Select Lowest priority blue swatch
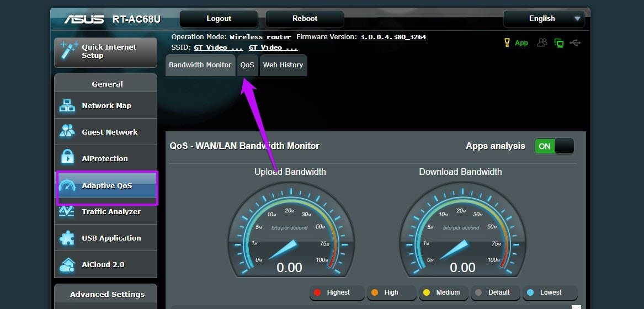Screen dimensions: 644x309 (530, 292)
